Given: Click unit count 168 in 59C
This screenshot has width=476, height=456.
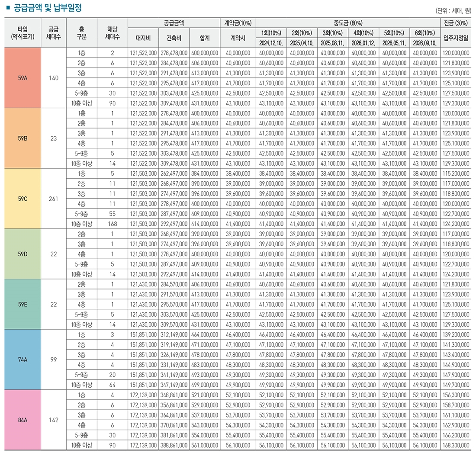Looking at the screenshot, I should 113,224.
